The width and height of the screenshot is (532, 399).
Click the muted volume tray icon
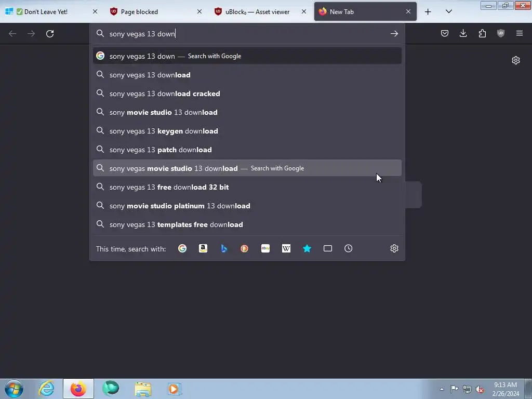[x=480, y=389]
